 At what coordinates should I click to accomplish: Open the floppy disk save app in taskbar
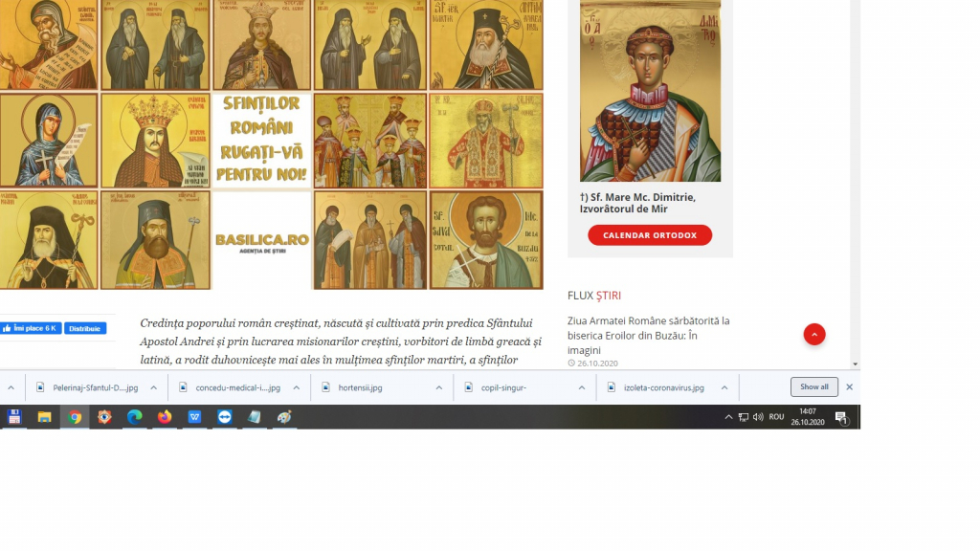(13, 417)
